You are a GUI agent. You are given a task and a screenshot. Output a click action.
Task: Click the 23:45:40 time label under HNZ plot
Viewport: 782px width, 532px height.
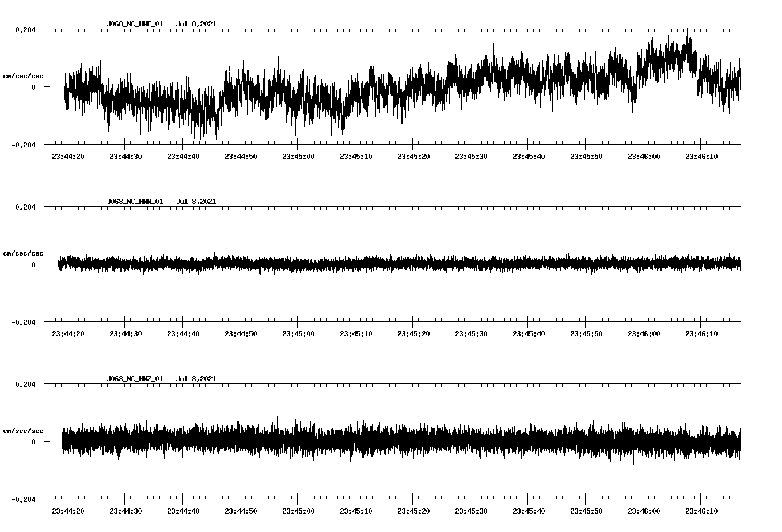pyautogui.click(x=529, y=511)
